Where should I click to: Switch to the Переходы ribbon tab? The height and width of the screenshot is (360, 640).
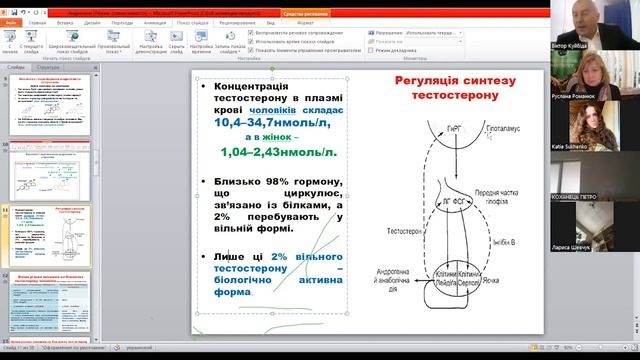[x=122, y=23]
